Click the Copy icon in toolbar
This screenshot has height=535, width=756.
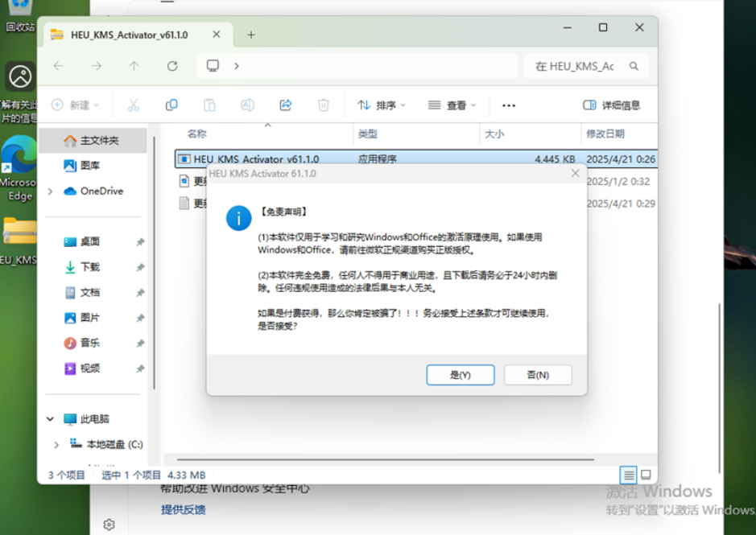pyautogui.click(x=171, y=105)
